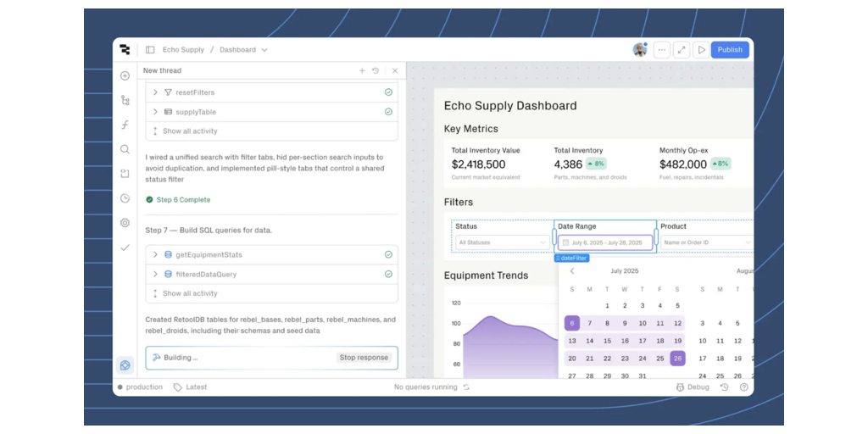Open the settings gear in left sidebar
Image resolution: width=868 pixels, height=434 pixels.
click(x=125, y=223)
